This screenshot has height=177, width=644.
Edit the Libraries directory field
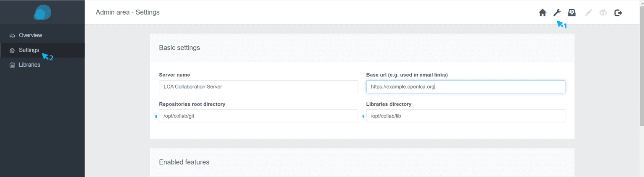tap(465, 116)
